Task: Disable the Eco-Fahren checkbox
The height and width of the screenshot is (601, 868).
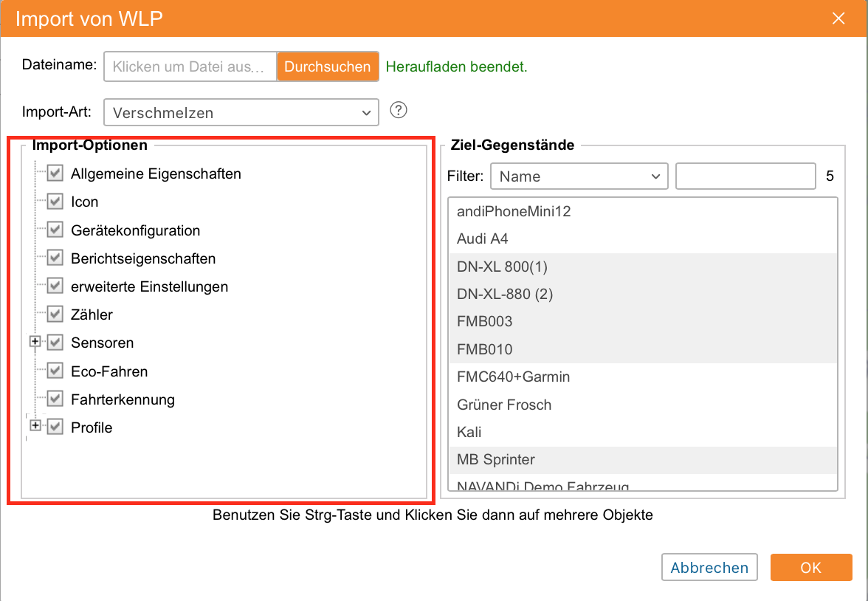Action: pyautogui.click(x=55, y=371)
